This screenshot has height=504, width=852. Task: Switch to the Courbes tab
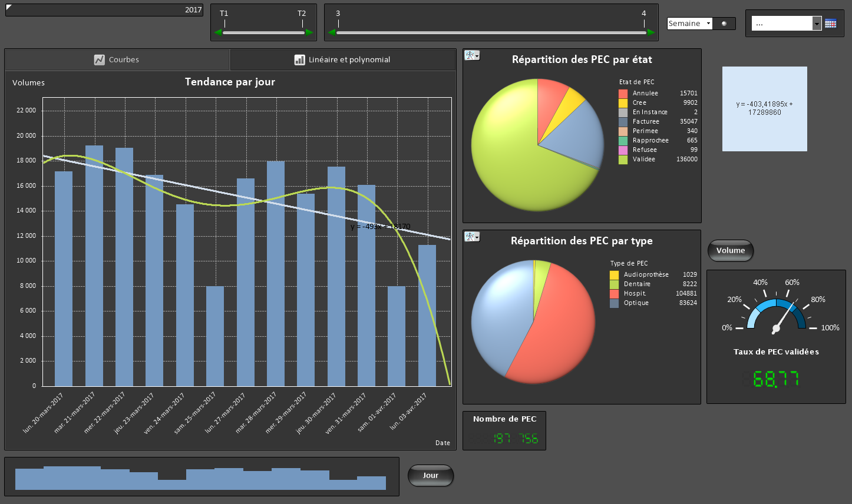coord(117,59)
